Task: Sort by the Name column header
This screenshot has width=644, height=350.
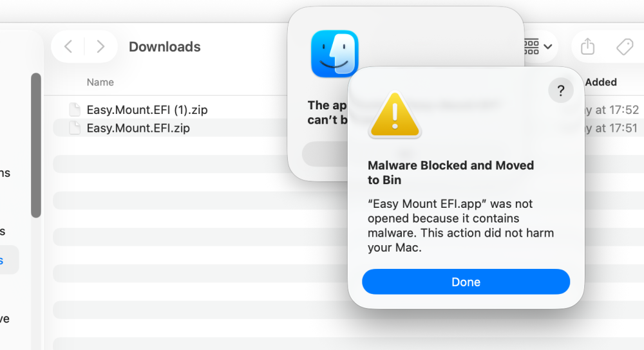Action: pyautogui.click(x=100, y=82)
